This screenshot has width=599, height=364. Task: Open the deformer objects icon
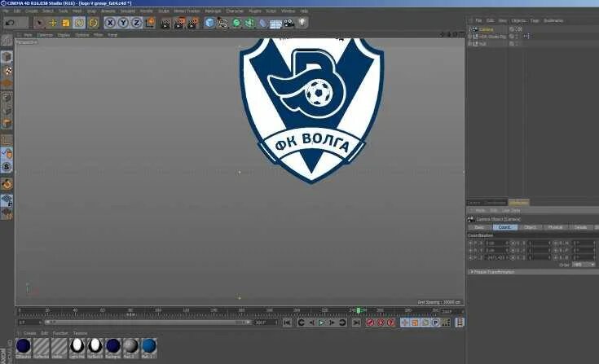262,23
